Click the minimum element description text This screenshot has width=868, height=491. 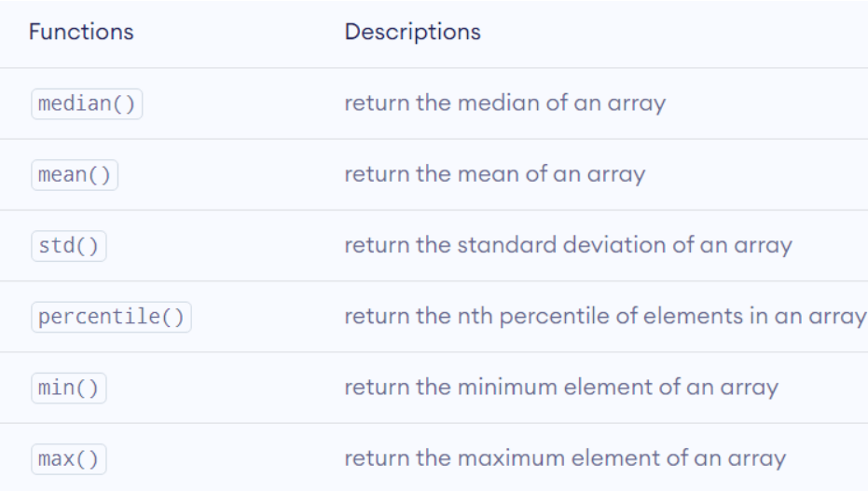click(x=561, y=388)
